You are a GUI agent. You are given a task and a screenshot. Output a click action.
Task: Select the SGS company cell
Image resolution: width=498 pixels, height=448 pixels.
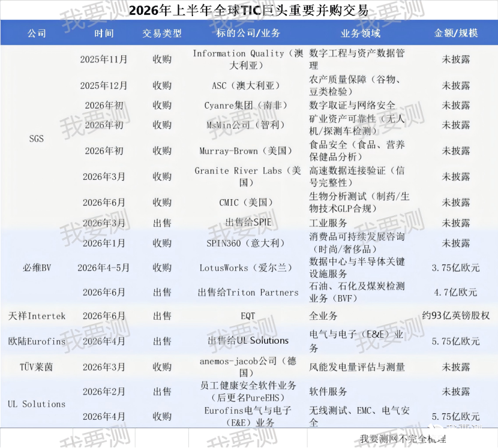click(37, 139)
